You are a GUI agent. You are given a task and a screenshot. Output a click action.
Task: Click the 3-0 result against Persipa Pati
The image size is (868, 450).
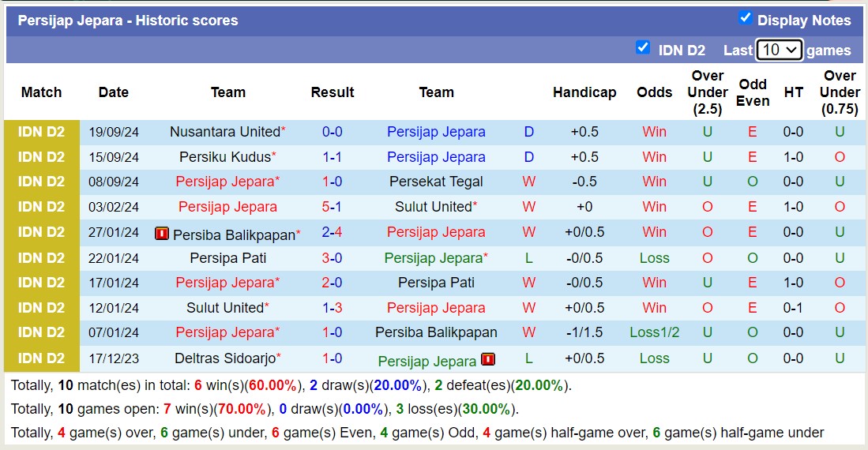[x=333, y=257]
